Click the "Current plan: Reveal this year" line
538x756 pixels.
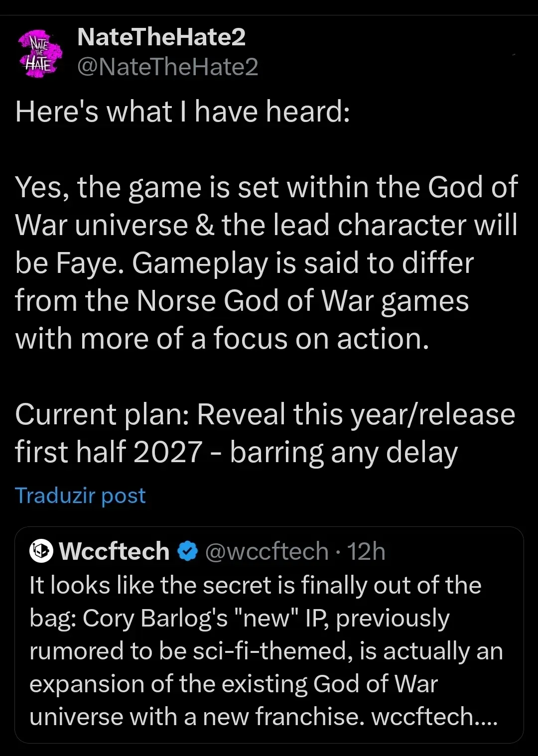pos(265,414)
